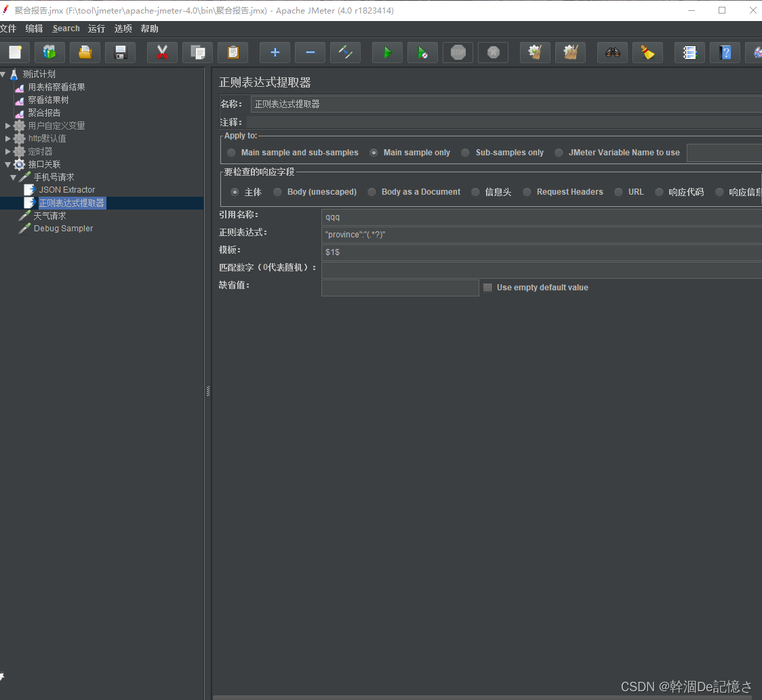The width and height of the screenshot is (762, 700).
Task: Open the 帮助 menu
Action: [149, 28]
